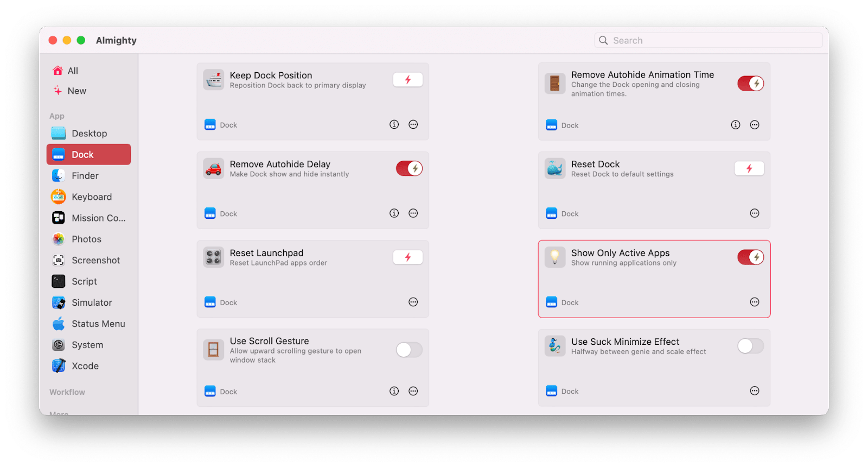Select Simulator in the sidebar
This screenshot has width=868, height=467.
pos(88,302)
